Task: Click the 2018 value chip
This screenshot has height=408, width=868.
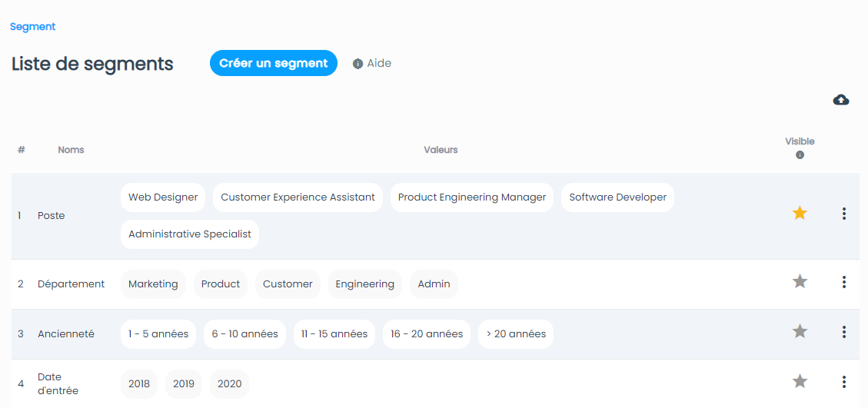Action: click(x=139, y=384)
